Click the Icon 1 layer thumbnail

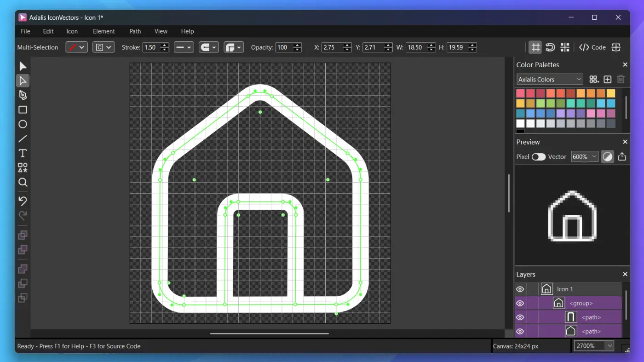pos(546,289)
